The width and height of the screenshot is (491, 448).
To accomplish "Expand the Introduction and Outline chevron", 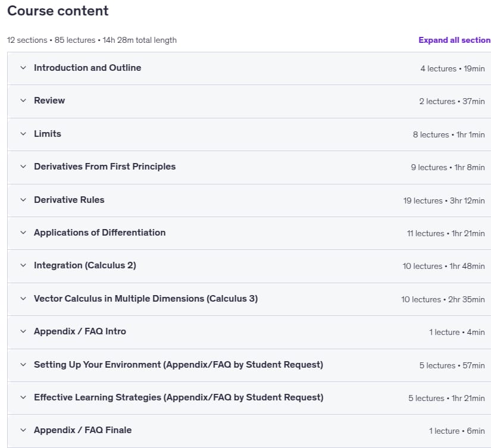I will point(23,68).
